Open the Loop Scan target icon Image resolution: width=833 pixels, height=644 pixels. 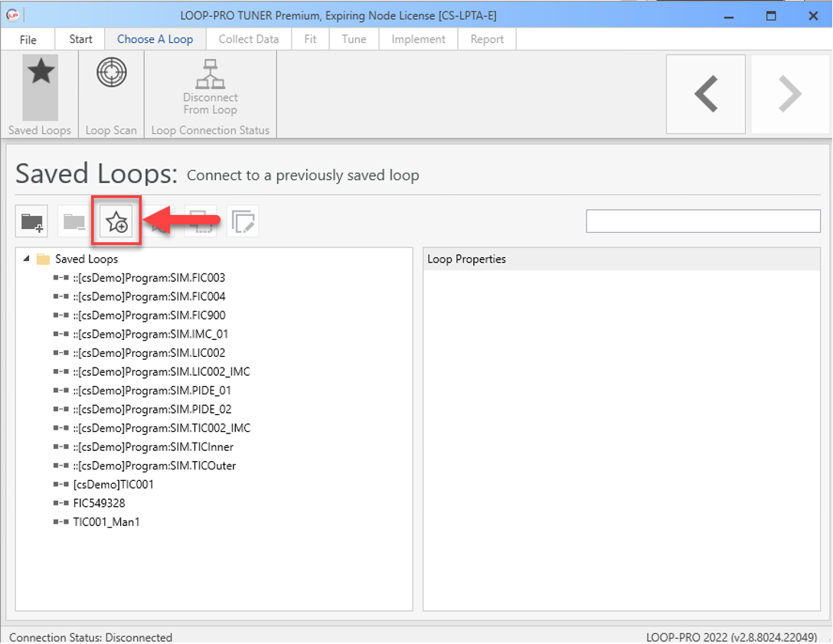112,72
